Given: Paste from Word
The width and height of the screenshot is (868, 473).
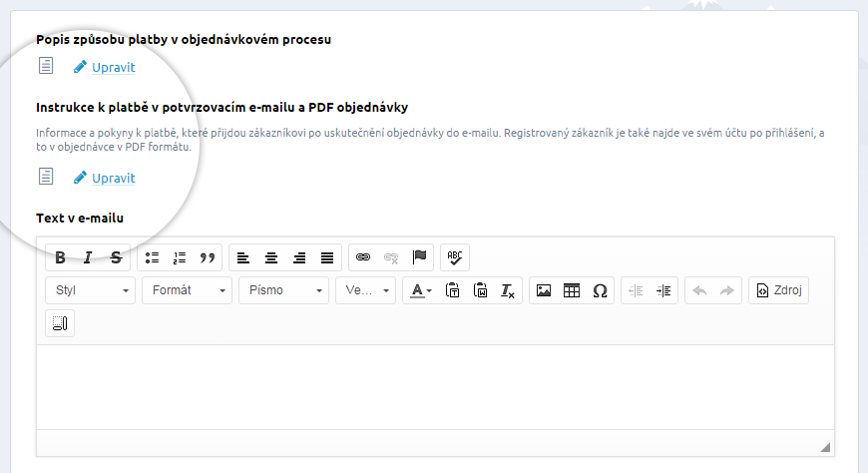Looking at the screenshot, I should 480,290.
